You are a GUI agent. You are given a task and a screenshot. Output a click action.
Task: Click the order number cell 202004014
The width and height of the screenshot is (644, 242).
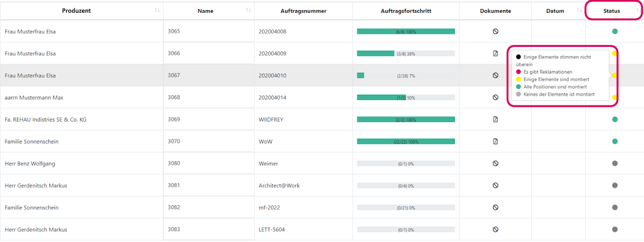click(272, 98)
